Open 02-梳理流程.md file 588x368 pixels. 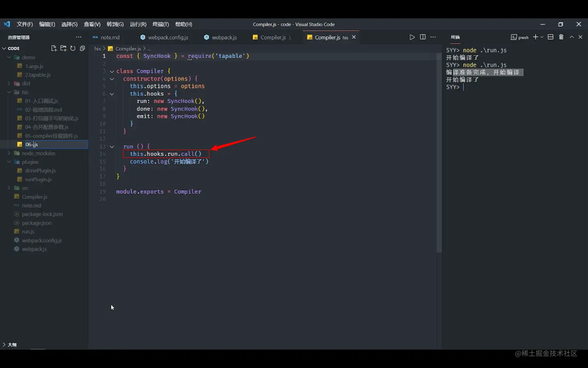44,110
